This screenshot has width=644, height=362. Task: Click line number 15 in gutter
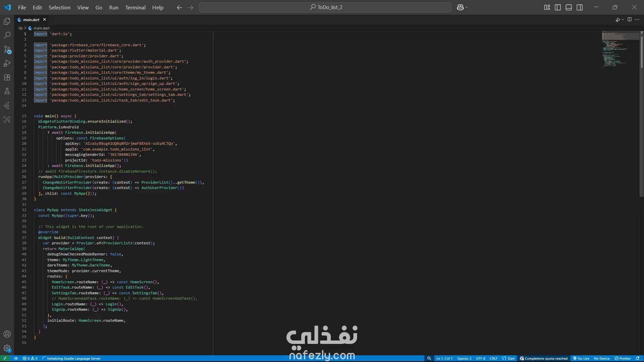pyautogui.click(x=24, y=116)
